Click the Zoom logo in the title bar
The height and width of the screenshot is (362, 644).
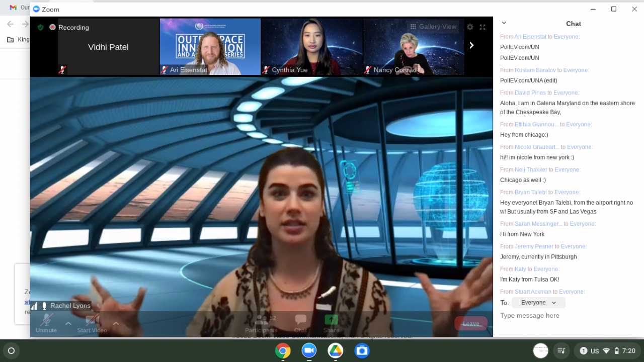(36, 9)
